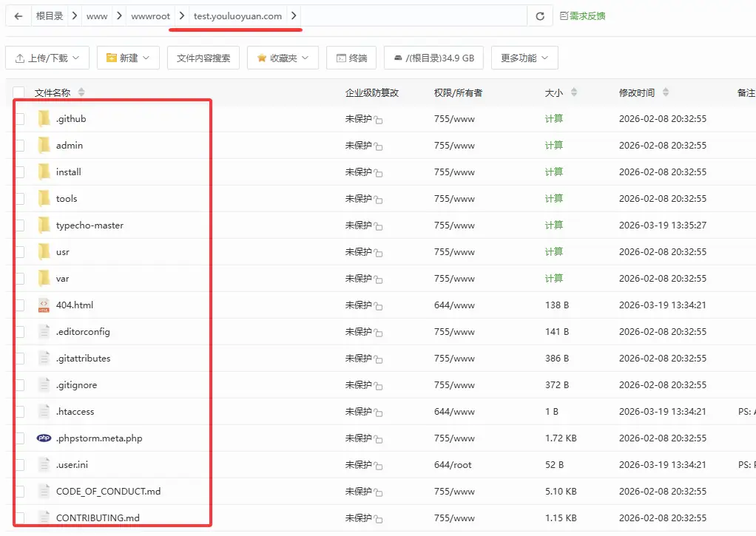Click the star icon on the 收藏夹 button

(261, 58)
